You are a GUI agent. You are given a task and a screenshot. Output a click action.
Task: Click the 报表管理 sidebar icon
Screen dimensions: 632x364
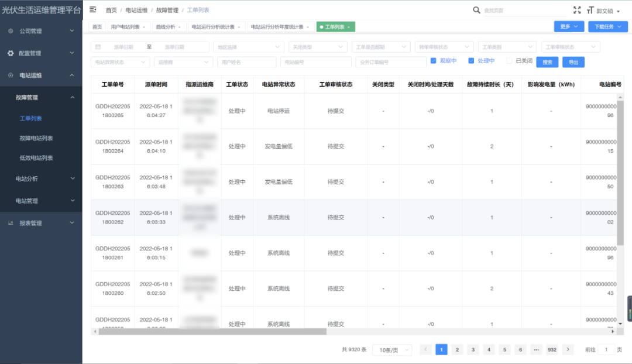(x=11, y=223)
